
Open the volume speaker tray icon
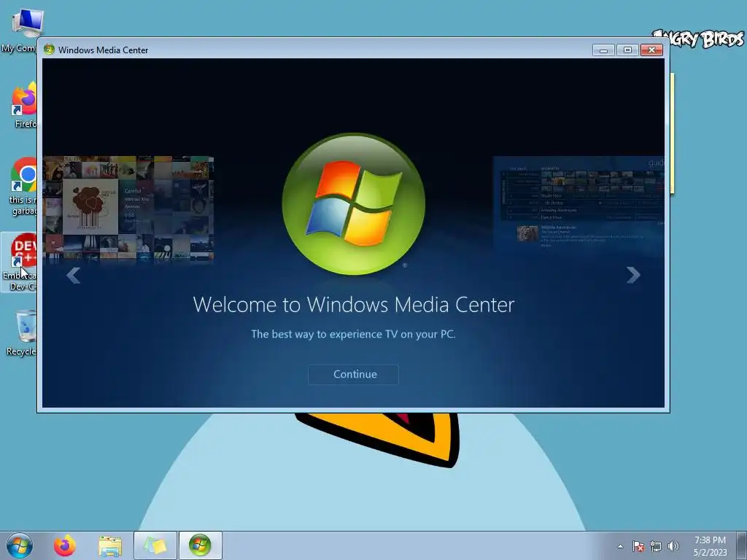click(673, 546)
